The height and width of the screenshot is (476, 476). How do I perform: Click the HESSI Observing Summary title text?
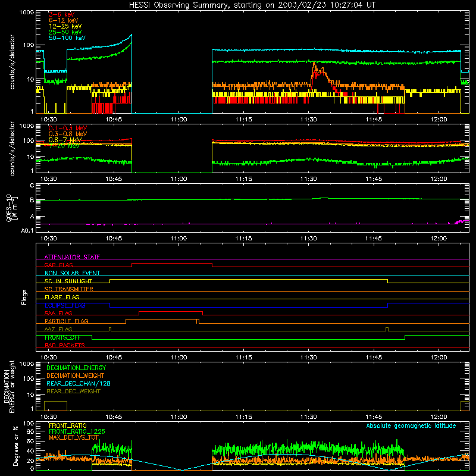click(252, 5)
